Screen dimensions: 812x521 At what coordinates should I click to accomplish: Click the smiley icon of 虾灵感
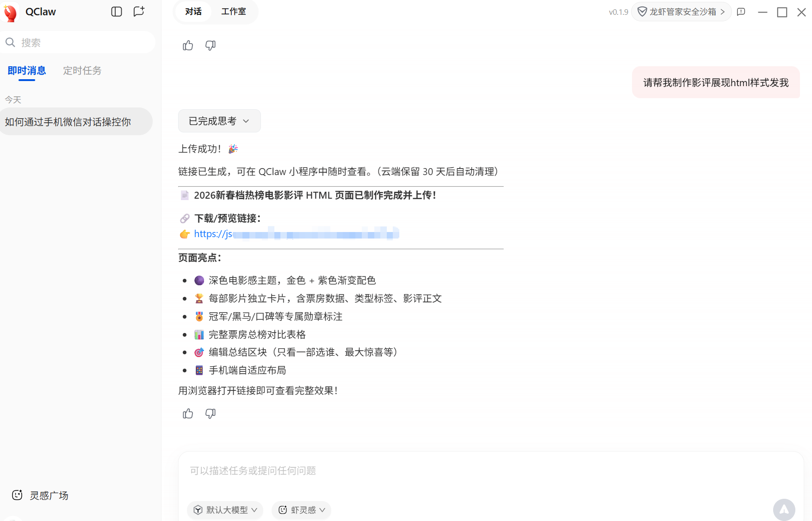[283, 510]
